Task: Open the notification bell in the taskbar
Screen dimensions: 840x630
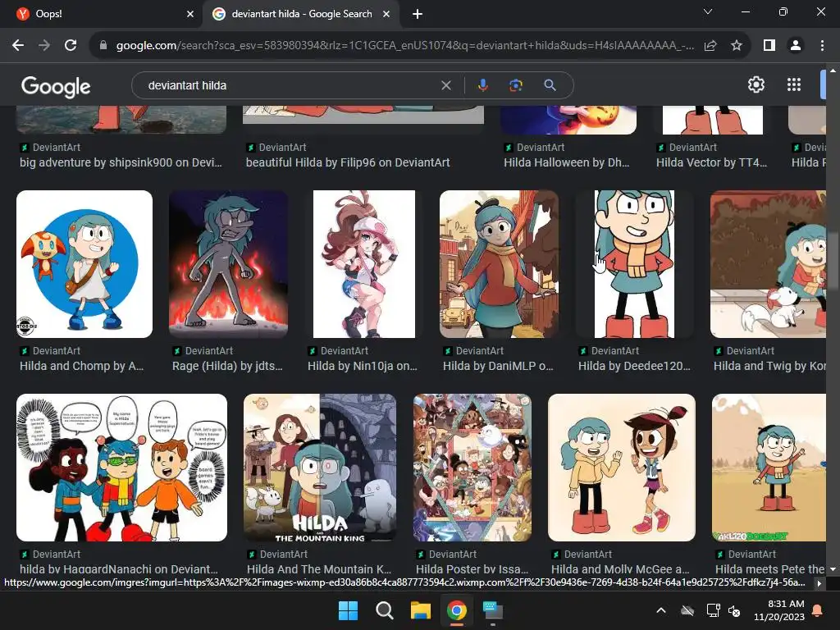Action: point(818,610)
